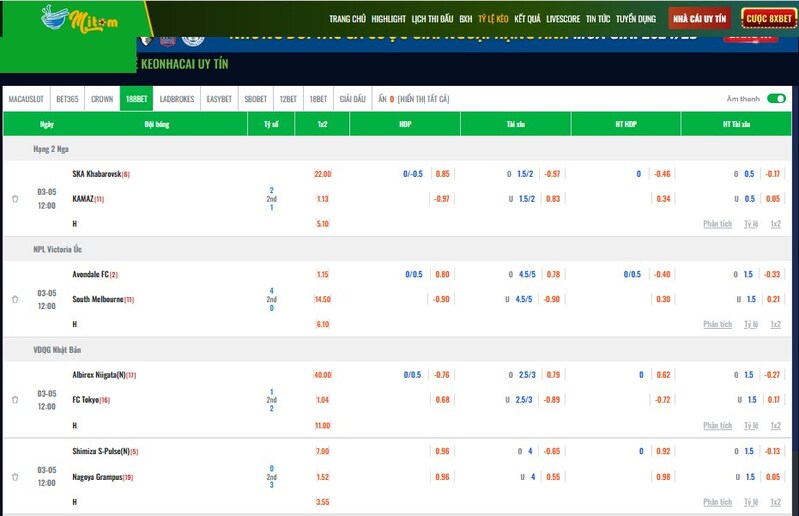Click the Đội bóng column header
Screen dimensions: 799x516
point(156,124)
